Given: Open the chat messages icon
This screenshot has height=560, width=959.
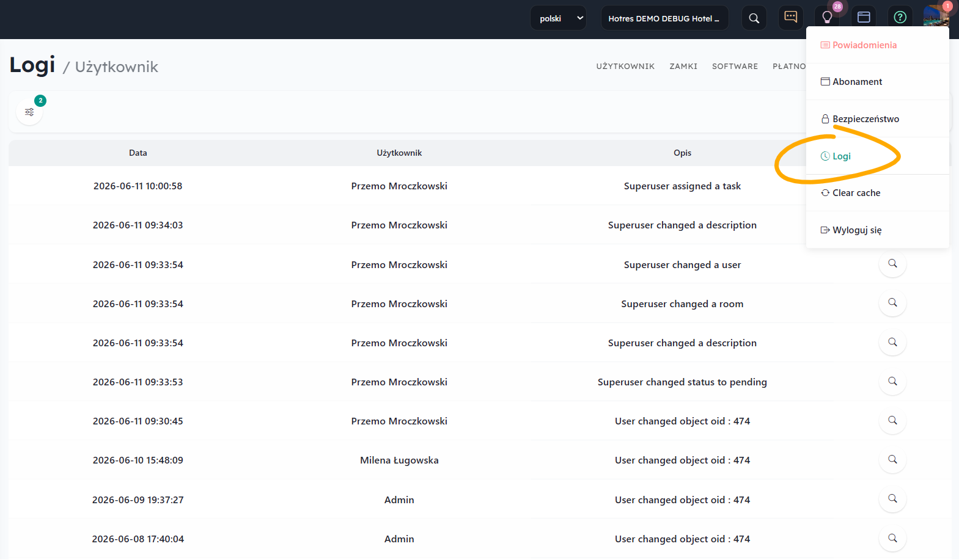Looking at the screenshot, I should coord(791,17).
